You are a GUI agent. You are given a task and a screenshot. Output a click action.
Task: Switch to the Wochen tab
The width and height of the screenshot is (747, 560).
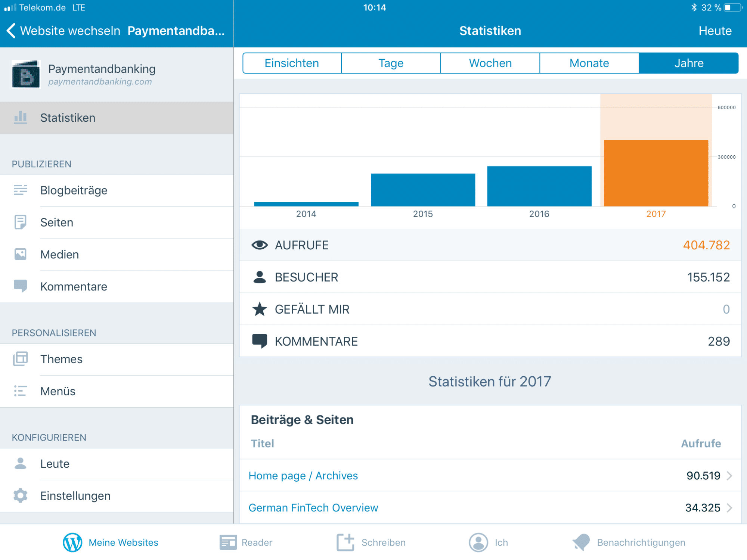click(490, 63)
